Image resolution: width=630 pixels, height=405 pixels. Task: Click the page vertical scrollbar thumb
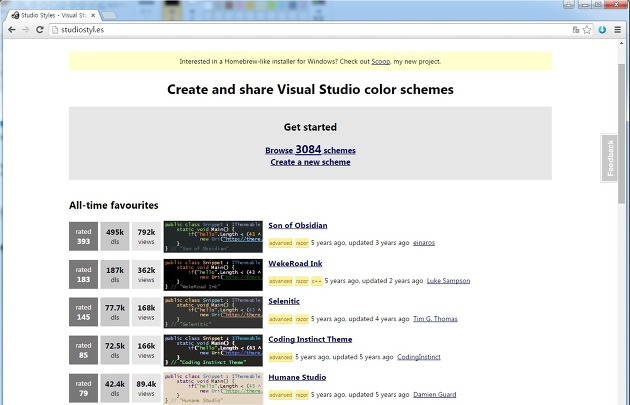point(622,134)
